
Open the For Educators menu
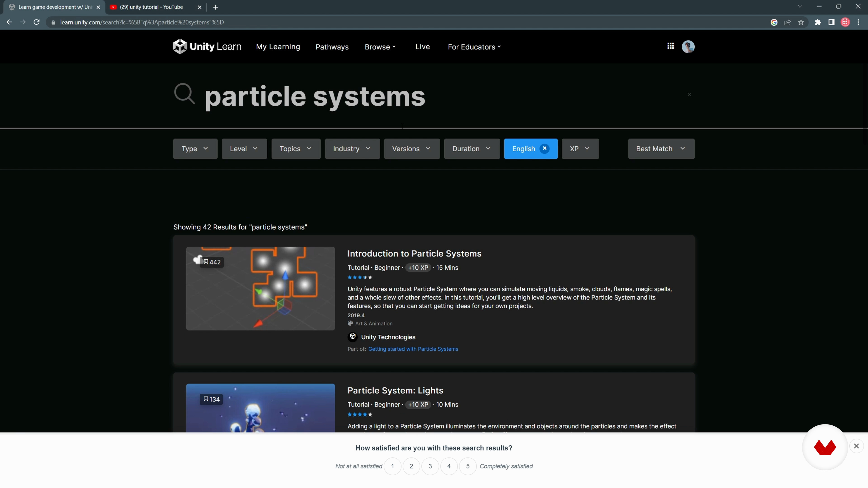pyautogui.click(x=474, y=47)
